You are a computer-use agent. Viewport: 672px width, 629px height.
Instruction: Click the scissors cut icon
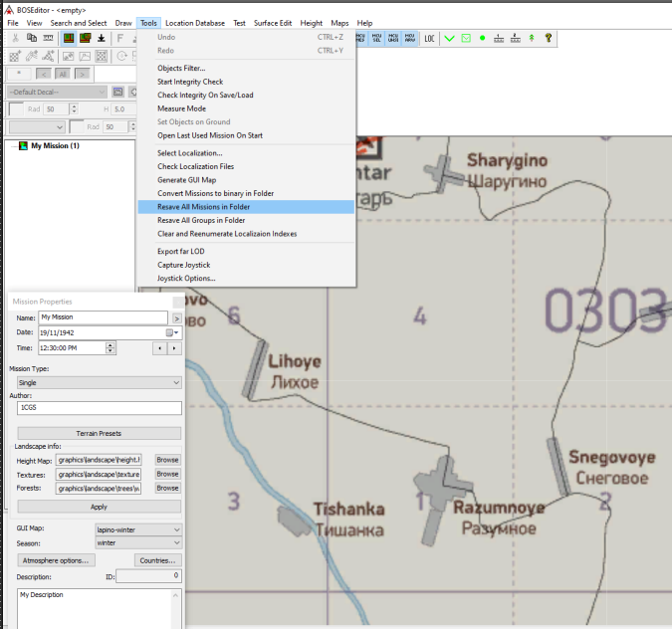17,39
